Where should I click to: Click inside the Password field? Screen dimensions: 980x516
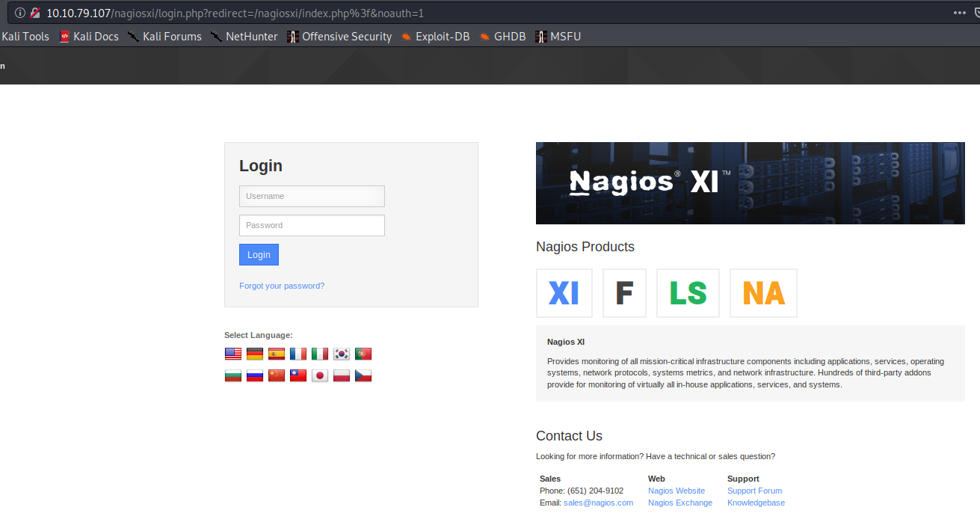(312, 225)
